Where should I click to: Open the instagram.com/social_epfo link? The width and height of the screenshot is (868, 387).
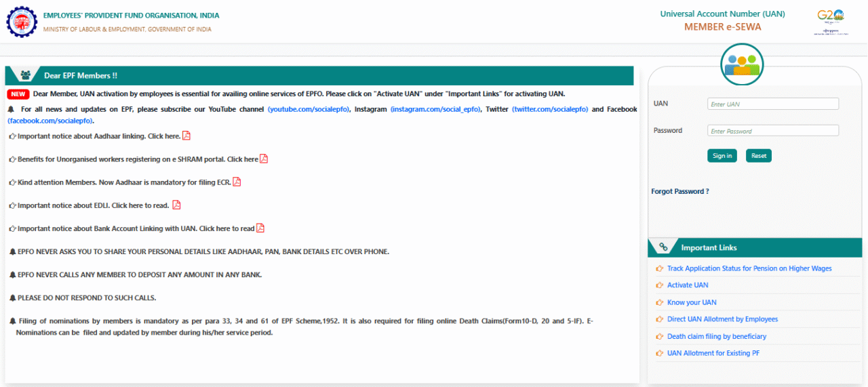click(435, 109)
